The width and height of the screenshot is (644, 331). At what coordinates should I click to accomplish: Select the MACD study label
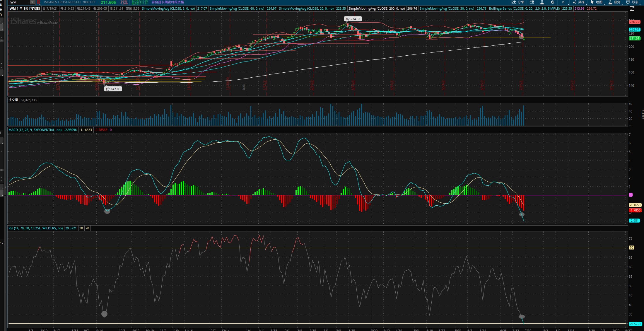coord(35,130)
